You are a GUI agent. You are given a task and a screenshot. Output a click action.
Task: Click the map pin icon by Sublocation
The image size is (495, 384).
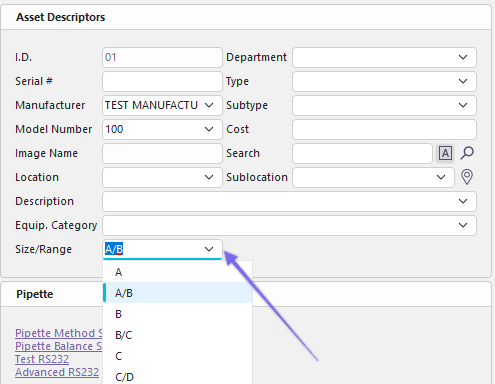click(467, 177)
